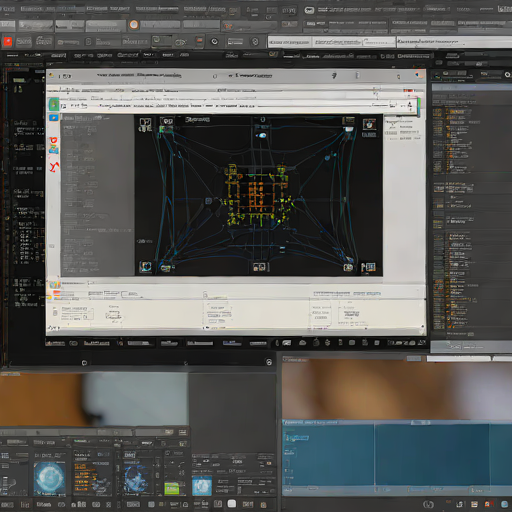
Task: Select the orange grid structure in viewport center
Action: (257, 194)
